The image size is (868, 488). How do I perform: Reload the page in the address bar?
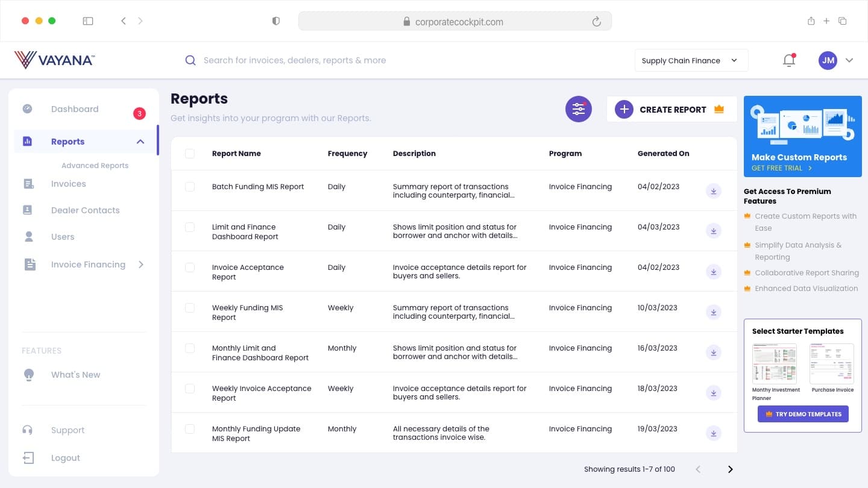point(597,22)
